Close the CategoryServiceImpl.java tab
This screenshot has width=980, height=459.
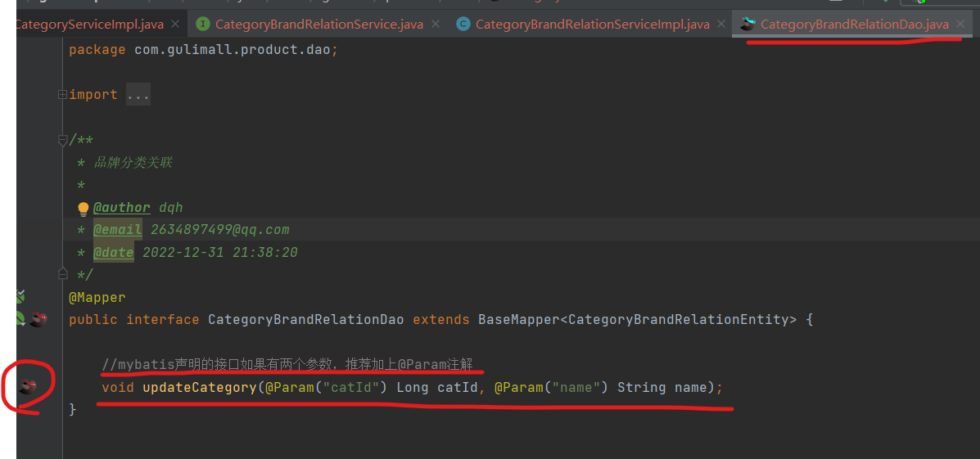click(176, 25)
